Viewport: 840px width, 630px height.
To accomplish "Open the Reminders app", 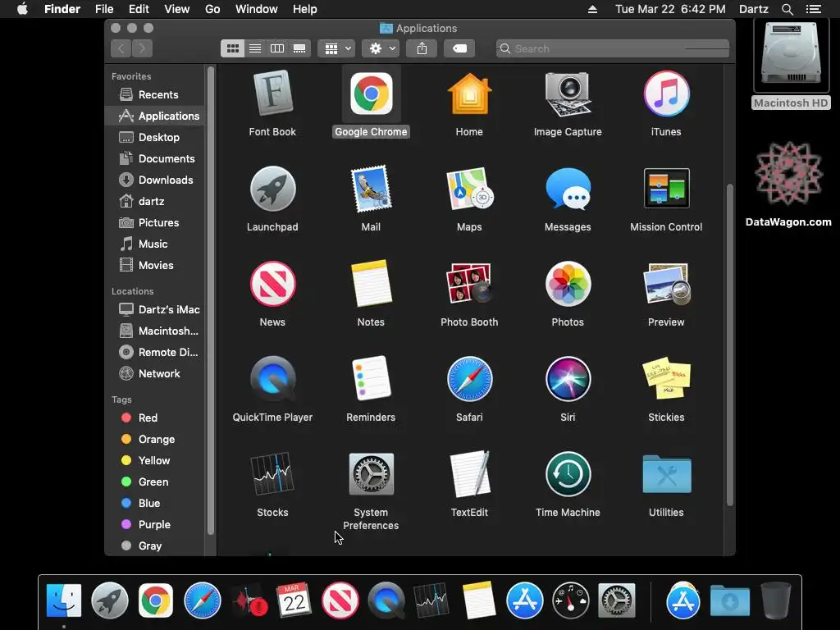I will pos(372,379).
